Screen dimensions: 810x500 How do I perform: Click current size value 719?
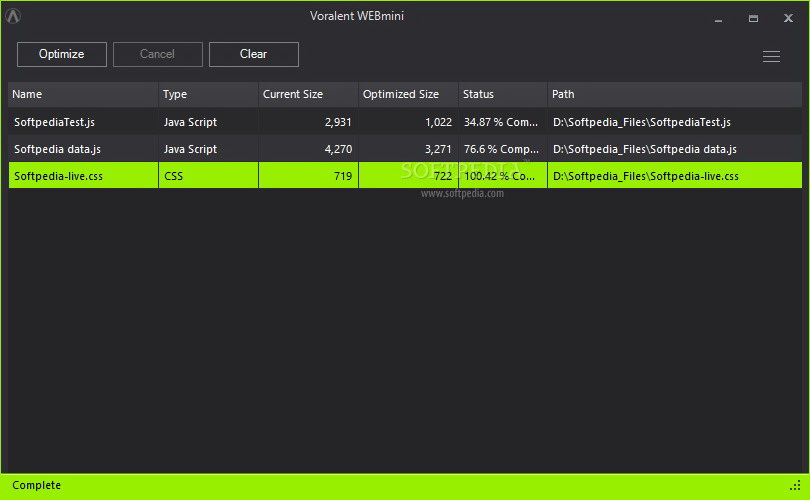342,176
